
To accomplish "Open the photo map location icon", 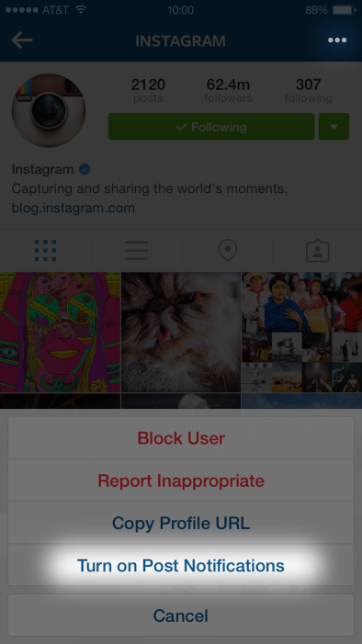I will (228, 251).
